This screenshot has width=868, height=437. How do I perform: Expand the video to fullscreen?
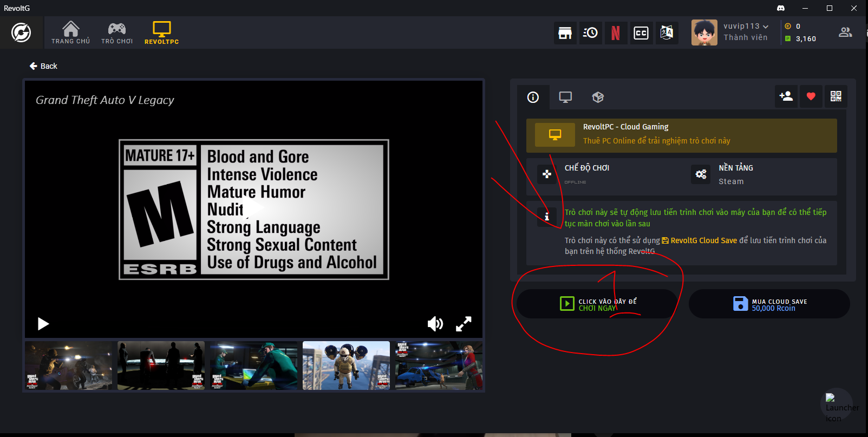[x=464, y=324]
